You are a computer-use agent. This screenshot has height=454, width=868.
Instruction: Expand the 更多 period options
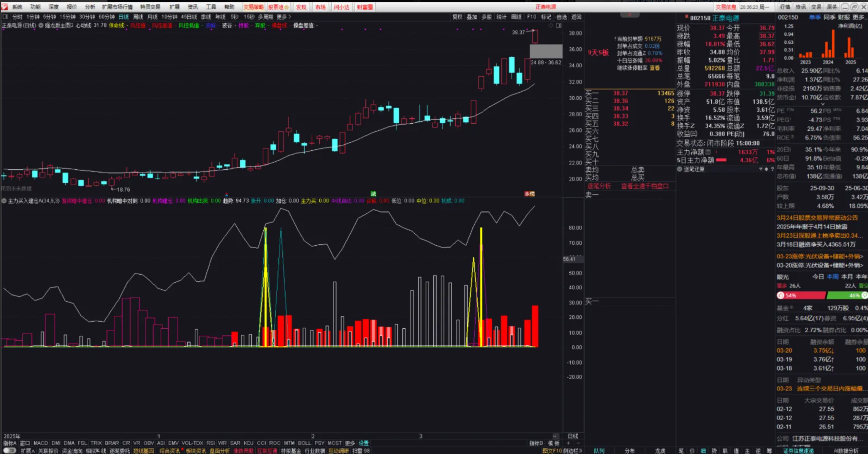(x=284, y=17)
